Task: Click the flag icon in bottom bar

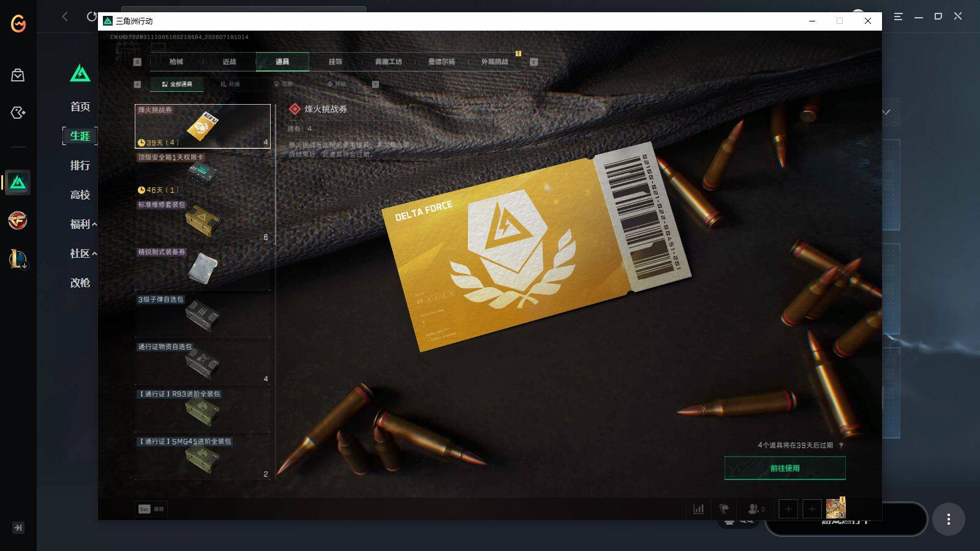Action: 724,509
